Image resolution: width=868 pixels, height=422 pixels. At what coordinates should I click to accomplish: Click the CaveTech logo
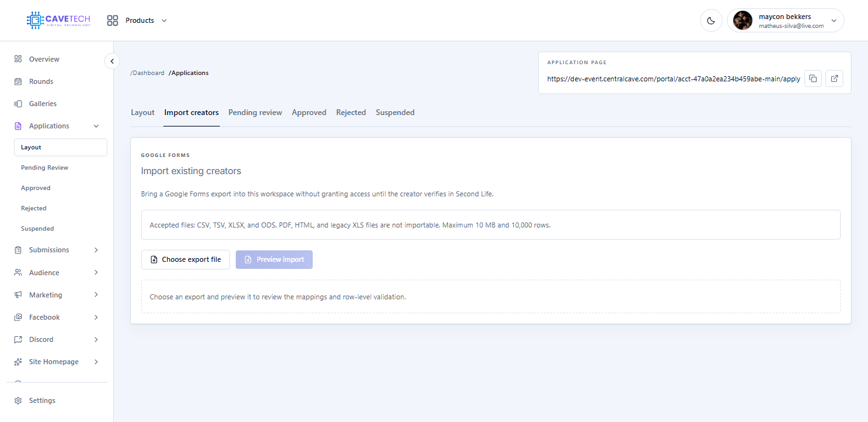pos(58,20)
